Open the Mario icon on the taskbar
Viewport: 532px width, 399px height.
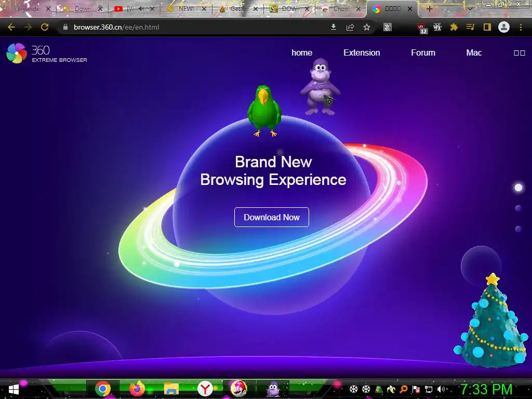coord(239,389)
